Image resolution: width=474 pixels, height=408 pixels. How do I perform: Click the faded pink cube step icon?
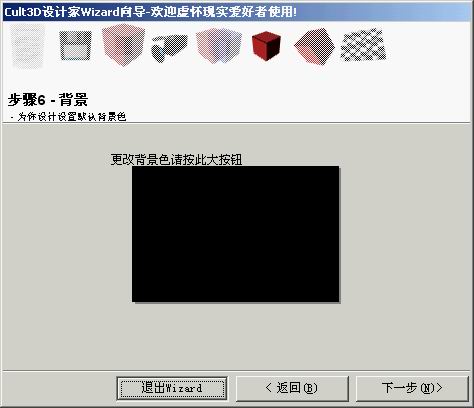[123, 46]
